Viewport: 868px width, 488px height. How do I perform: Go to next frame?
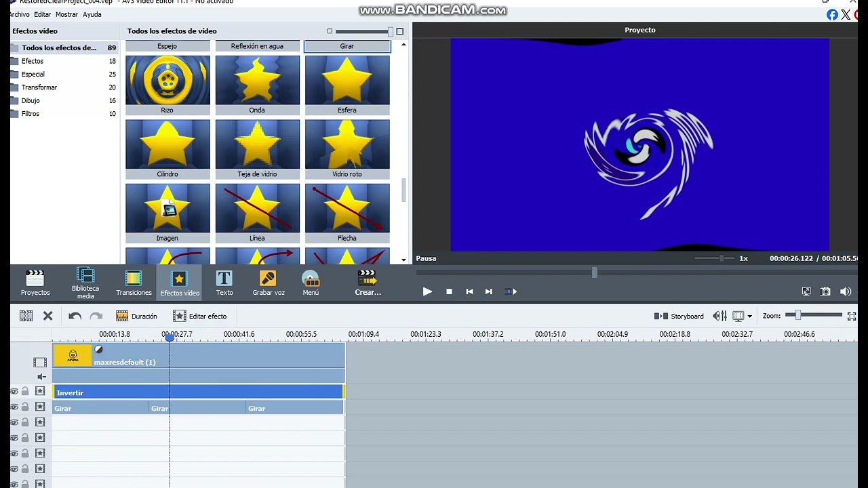pos(488,291)
